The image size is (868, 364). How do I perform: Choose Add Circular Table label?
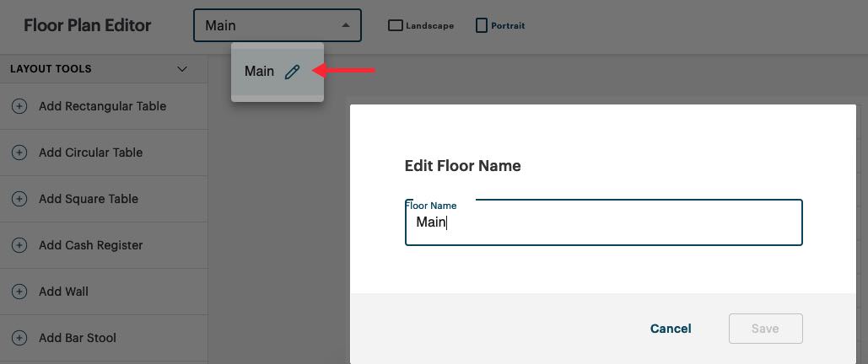coord(91,153)
